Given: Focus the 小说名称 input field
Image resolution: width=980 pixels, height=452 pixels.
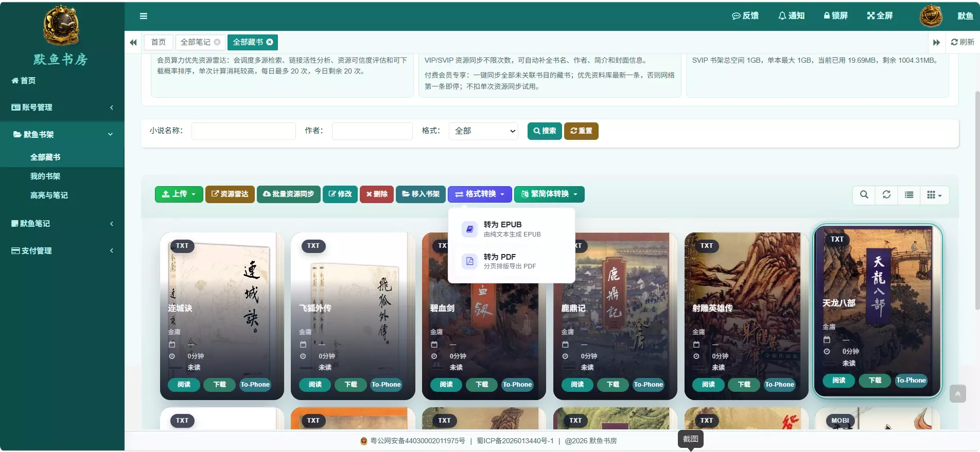Looking at the screenshot, I should (x=243, y=131).
